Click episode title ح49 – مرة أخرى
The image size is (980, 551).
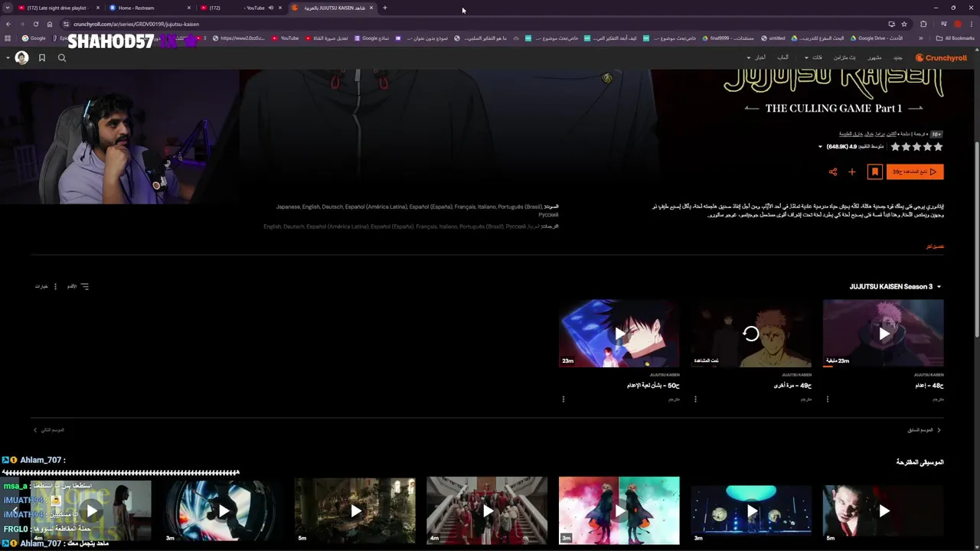pos(792,386)
